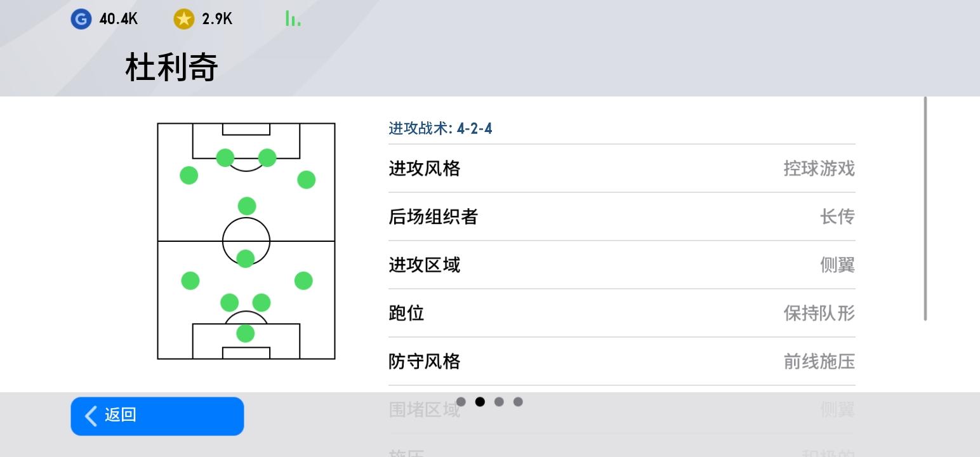Screen dimensions: 980x457
Task: Click the blue G coin icon
Action: (x=81, y=19)
